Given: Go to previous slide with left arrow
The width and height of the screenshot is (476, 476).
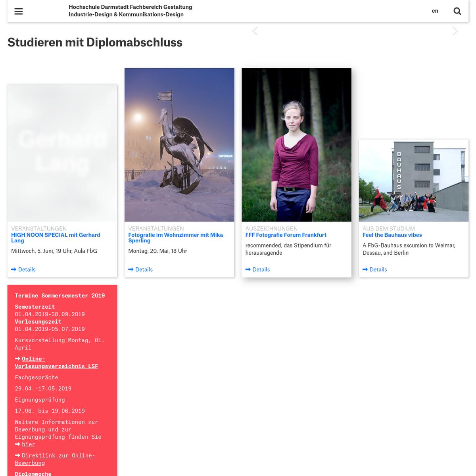Looking at the screenshot, I should pos(255,31).
